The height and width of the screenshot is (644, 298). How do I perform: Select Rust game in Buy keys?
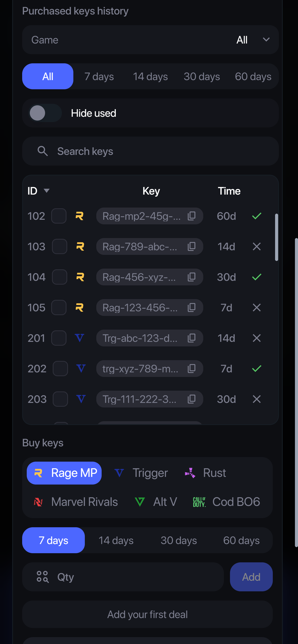tap(206, 473)
